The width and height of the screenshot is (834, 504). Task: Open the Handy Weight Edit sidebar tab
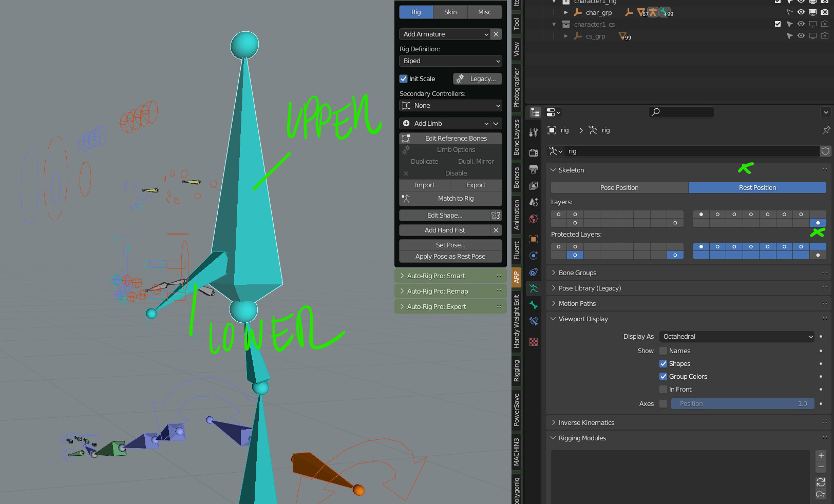pos(517,322)
